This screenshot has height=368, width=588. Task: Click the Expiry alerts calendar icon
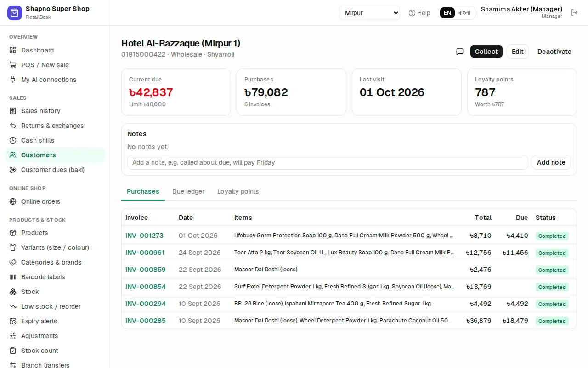(13, 321)
